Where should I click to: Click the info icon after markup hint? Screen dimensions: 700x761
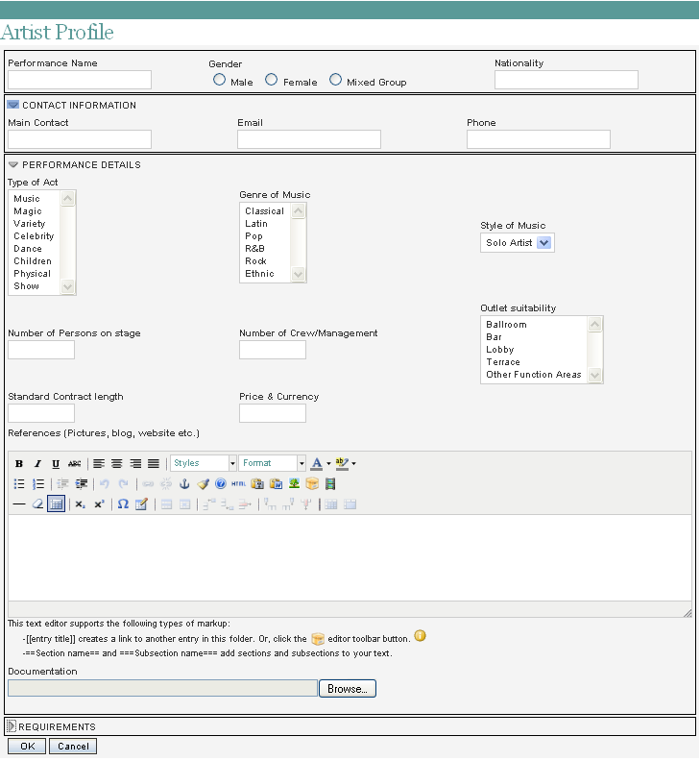(421, 636)
